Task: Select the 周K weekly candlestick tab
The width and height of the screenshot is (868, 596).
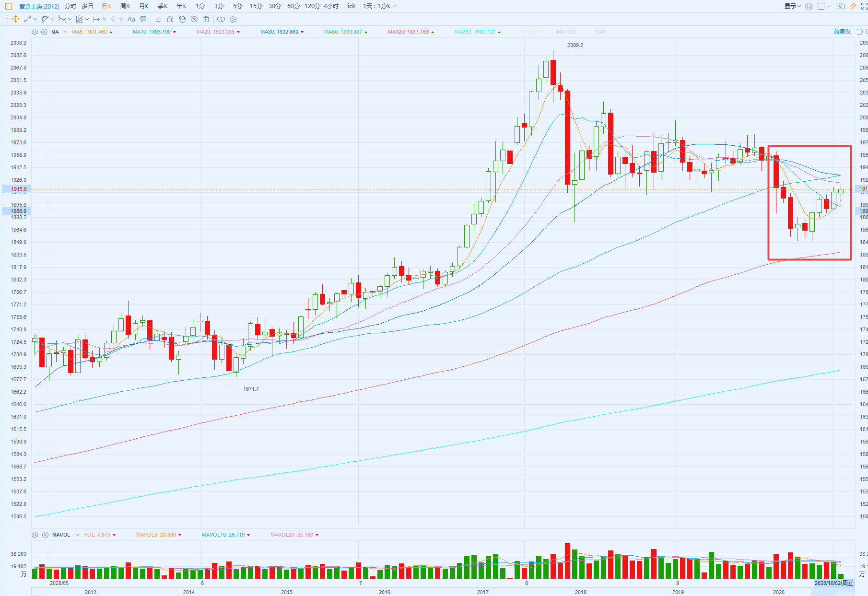Action: 125,6
